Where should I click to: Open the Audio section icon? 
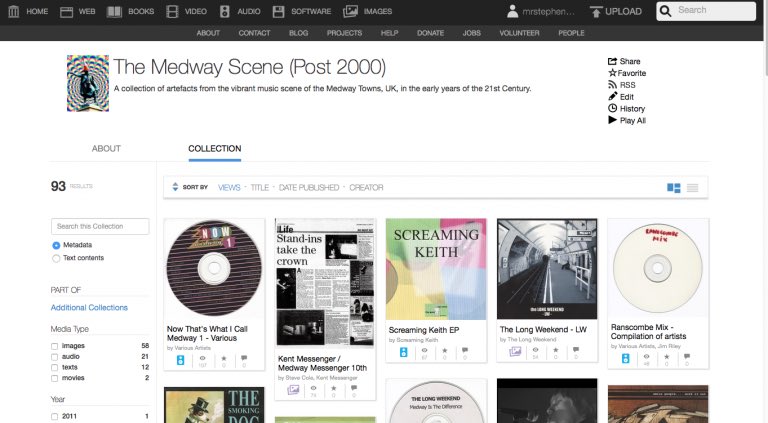(x=224, y=11)
